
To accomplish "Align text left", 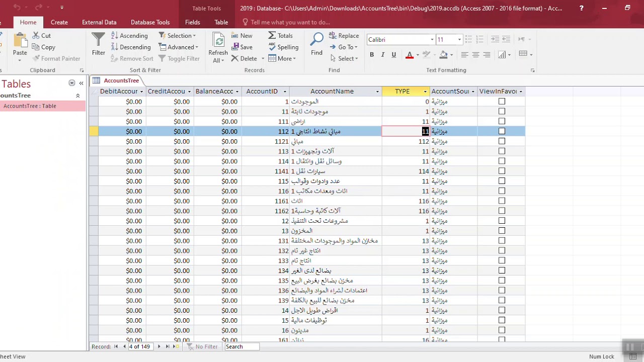I will [464, 55].
